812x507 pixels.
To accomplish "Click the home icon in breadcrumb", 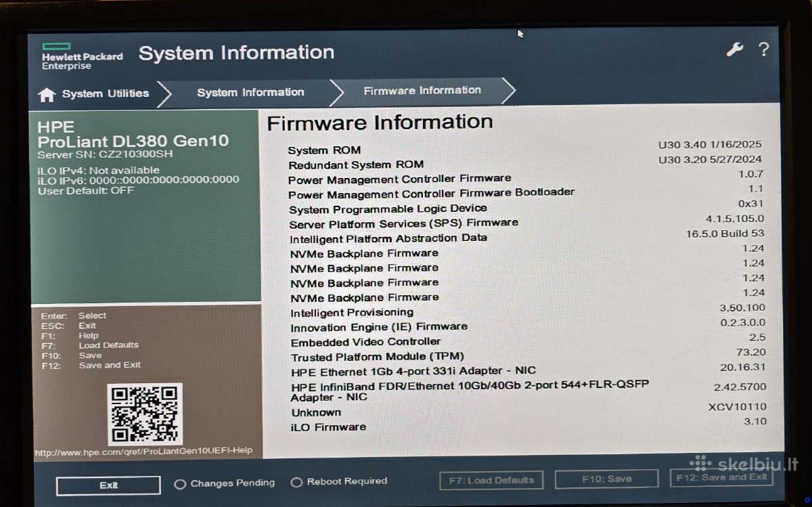I will point(46,95).
